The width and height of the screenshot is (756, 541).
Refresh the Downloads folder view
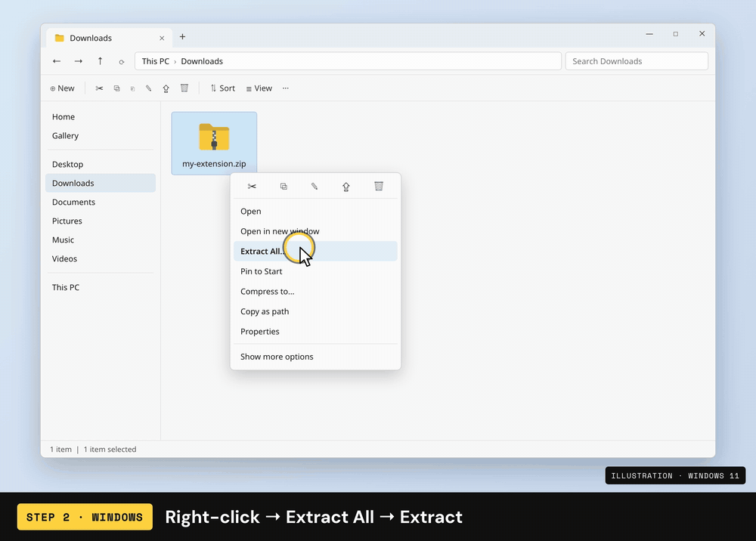click(122, 62)
